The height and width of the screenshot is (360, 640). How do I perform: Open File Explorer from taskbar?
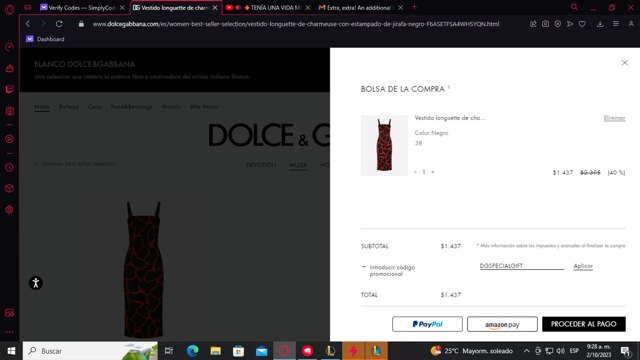[216, 351]
